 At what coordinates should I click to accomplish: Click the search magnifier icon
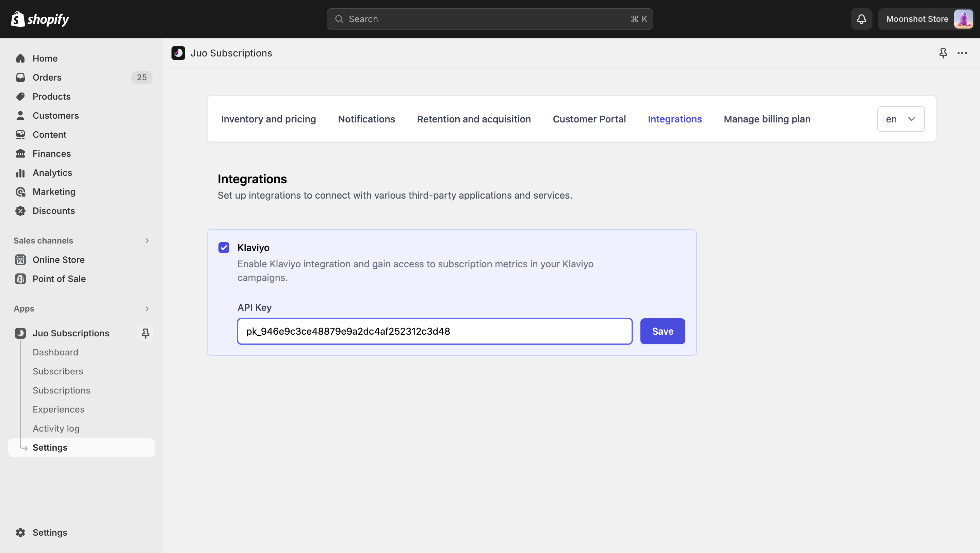(x=339, y=19)
